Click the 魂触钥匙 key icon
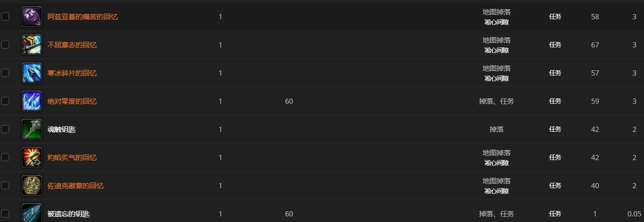This screenshot has width=644, height=222. pos(32,130)
